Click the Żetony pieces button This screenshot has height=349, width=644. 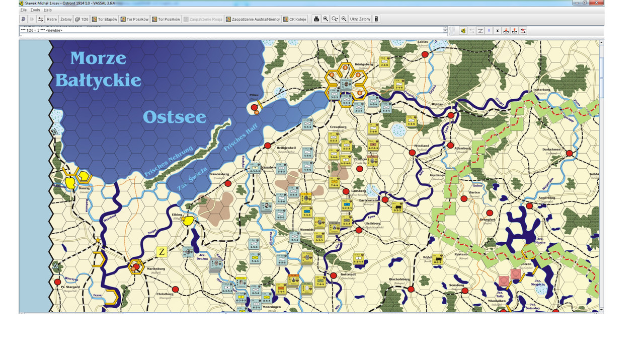point(66,19)
